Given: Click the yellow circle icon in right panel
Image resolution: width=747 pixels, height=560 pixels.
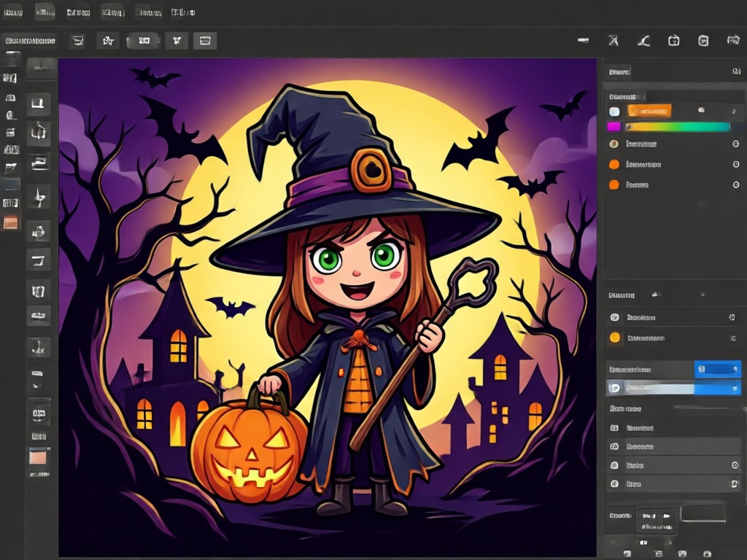Looking at the screenshot, I should tap(615, 338).
